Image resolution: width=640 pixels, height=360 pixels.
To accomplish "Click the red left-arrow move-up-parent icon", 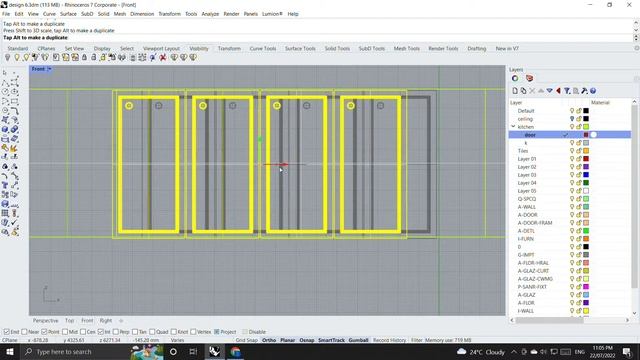I will click(x=558, y=91).
